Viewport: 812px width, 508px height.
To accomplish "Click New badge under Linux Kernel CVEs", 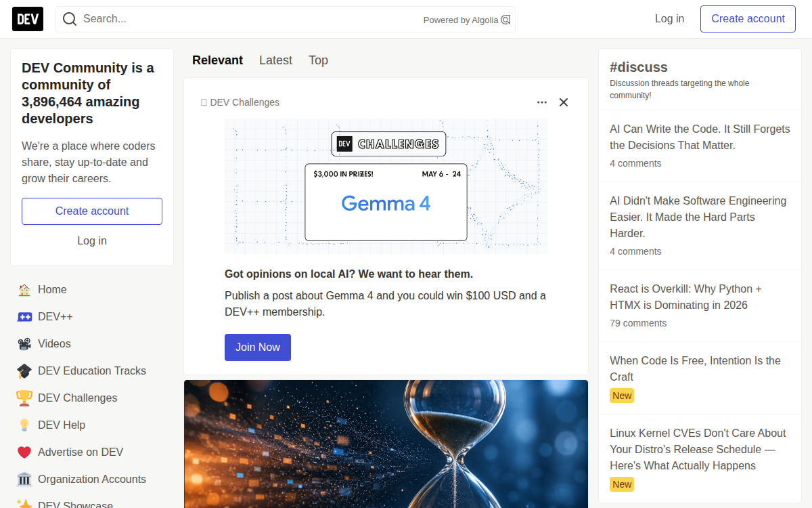I will (x=622, y=485).
